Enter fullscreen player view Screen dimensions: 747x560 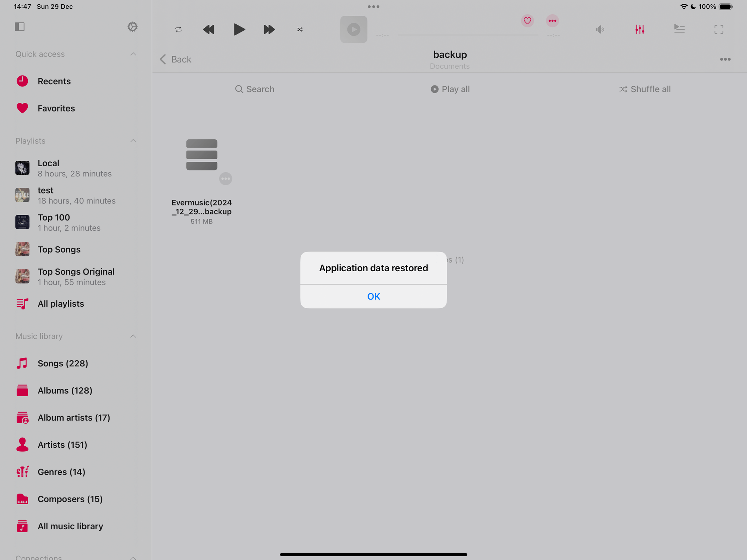tap(718, 29)
